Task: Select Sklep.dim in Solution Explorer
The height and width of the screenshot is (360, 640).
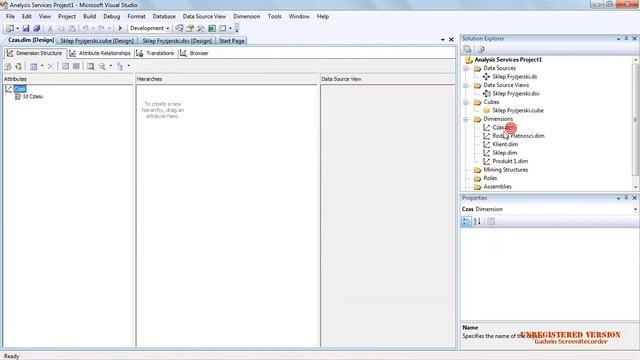Action: click(504, 153)
